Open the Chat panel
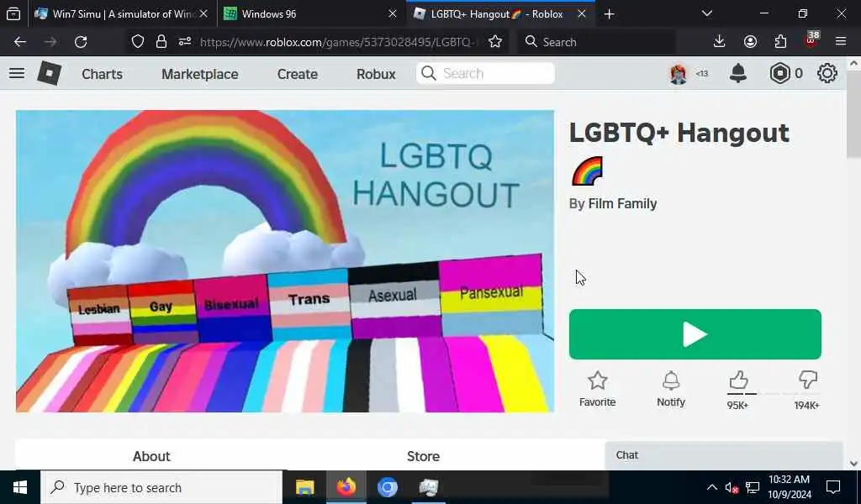 click(724, 455)
